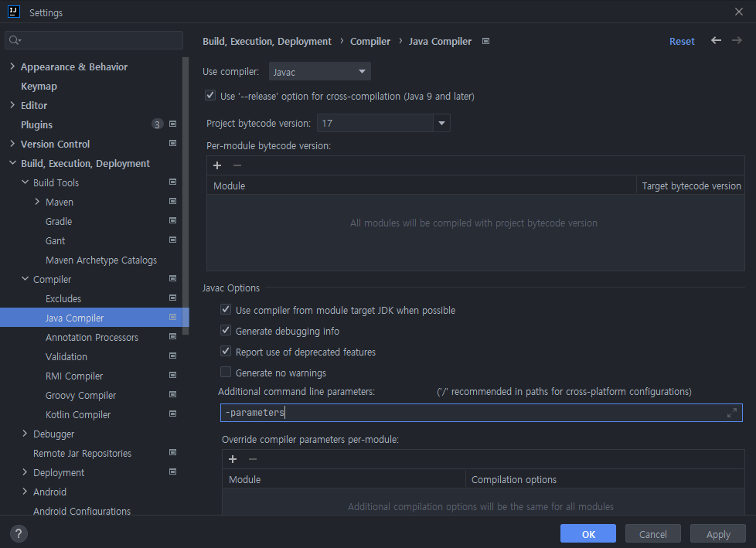The height and width of the screenshot is (548, 756).
Task: Uncheck Generate debugging info
Action: coord(226,330)
